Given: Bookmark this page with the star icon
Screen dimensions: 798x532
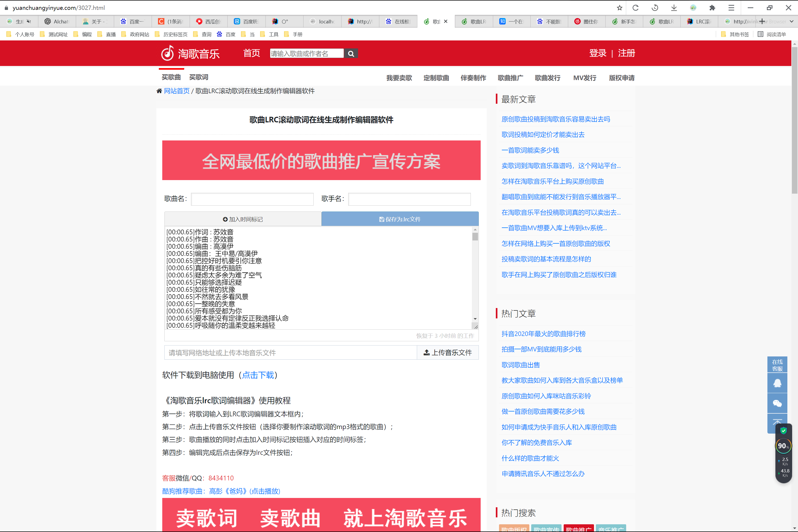Looking at the screenshot, I should click(620, 7).
